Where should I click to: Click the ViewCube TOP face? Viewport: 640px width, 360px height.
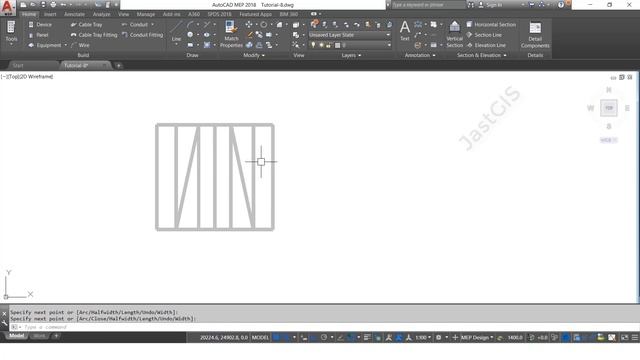(x=609, y=108)
